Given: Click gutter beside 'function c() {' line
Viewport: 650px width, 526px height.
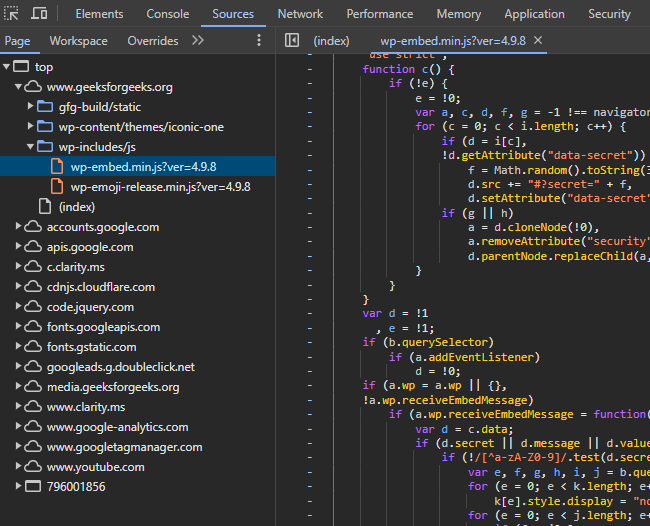Looking at the screenshot, I should [x=310, y=69].
